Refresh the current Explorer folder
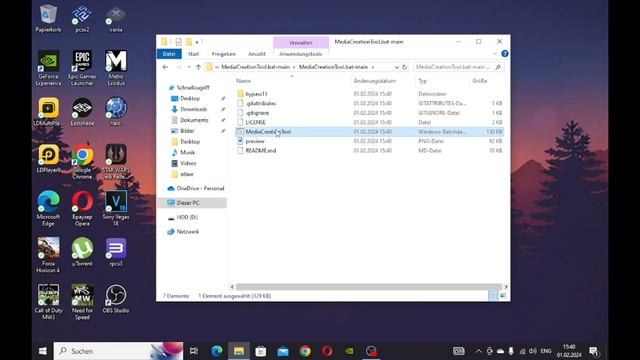Image resolution: width=640 pixels, height=360 pixels. coord(404,67)
